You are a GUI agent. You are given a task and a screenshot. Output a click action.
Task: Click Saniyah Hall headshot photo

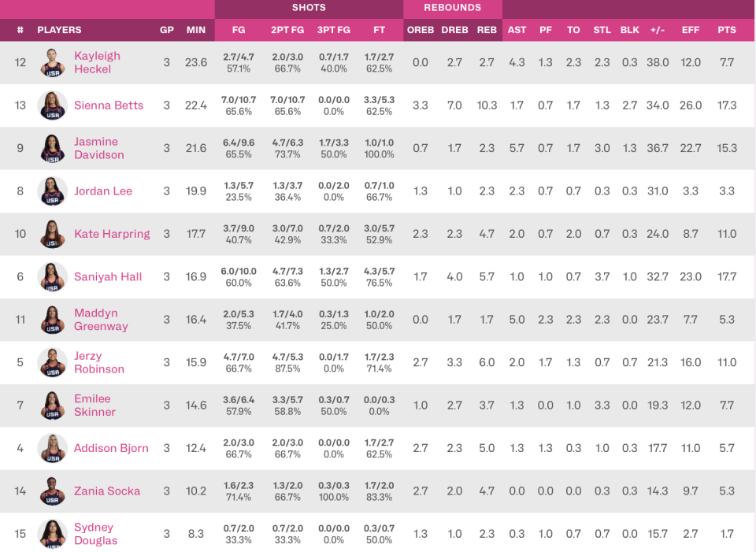(52, 277)
